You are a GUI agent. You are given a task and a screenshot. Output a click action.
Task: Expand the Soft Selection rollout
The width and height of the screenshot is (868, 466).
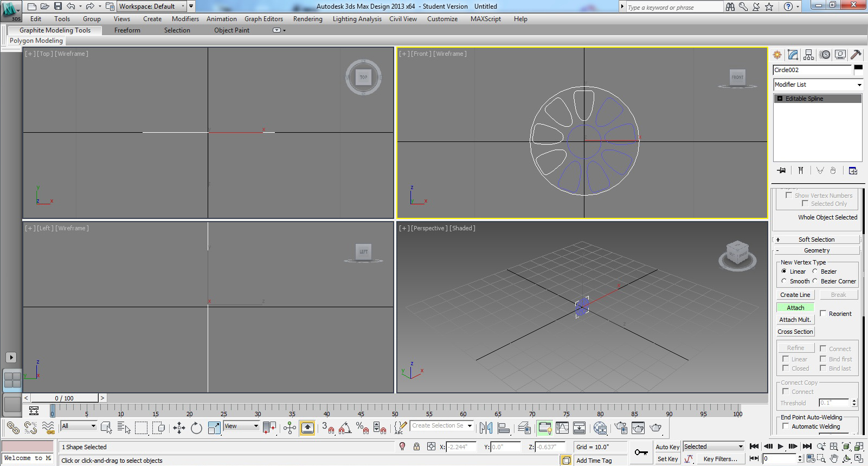click(816, 240)
